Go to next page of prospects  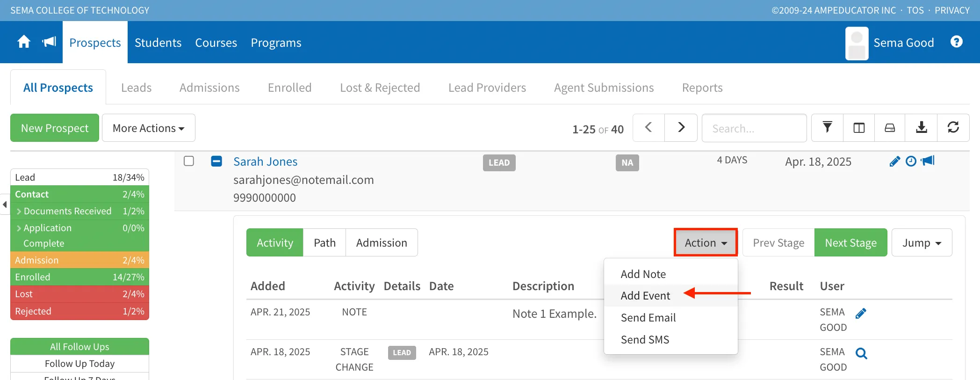(x=681, y=128)
